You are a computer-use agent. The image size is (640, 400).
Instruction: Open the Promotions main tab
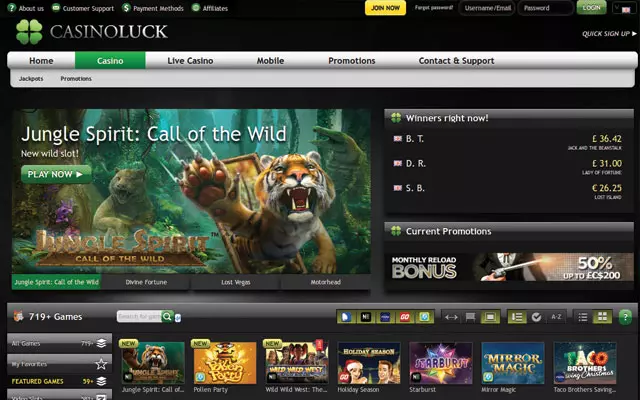coord(351,60)
